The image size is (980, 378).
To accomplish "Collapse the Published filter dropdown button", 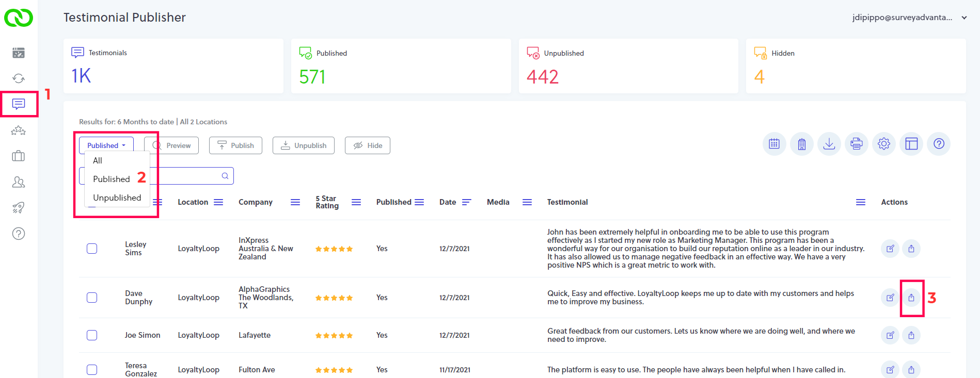I will click(106, 145).
